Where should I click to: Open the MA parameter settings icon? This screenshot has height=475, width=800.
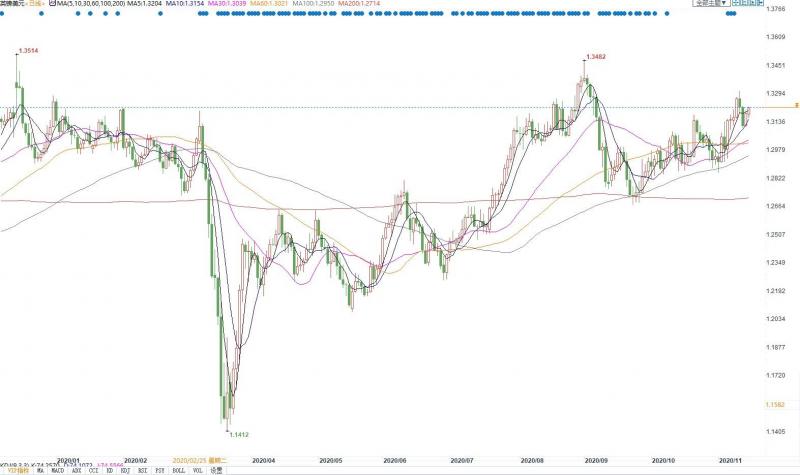coord(53,3)
